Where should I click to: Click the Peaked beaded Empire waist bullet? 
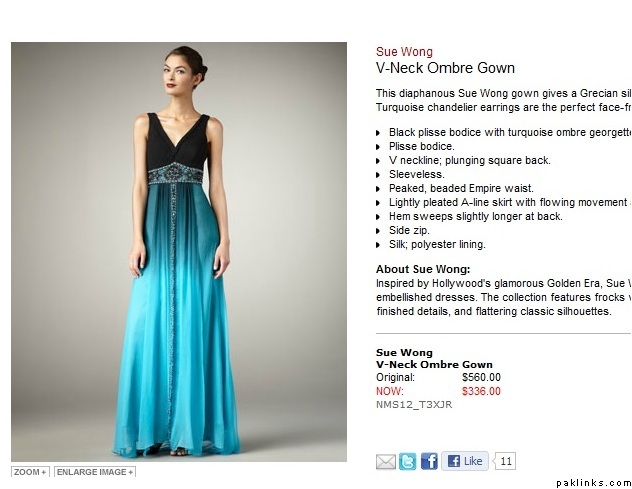pos(461,188)
